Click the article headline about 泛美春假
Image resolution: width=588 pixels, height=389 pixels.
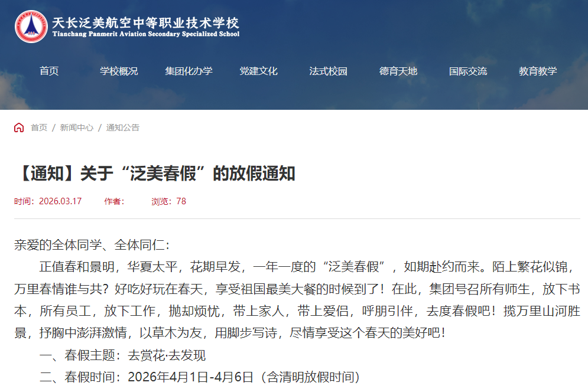[155, 173]
